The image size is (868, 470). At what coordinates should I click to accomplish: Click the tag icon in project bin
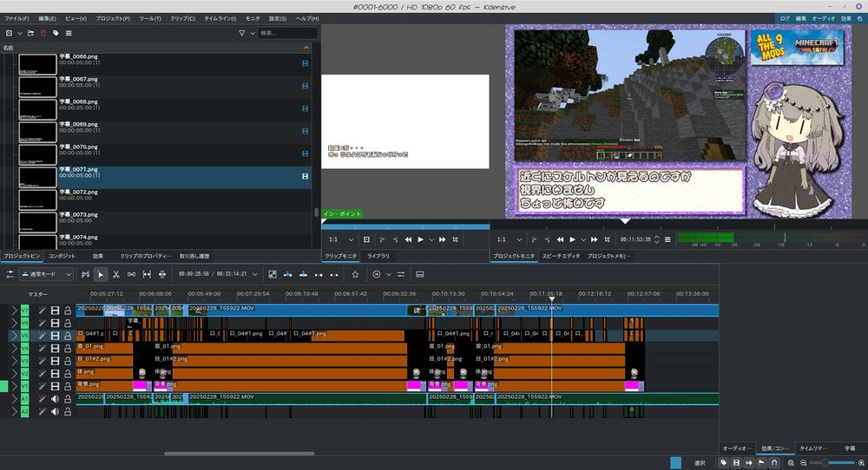[x=56, y=33]
